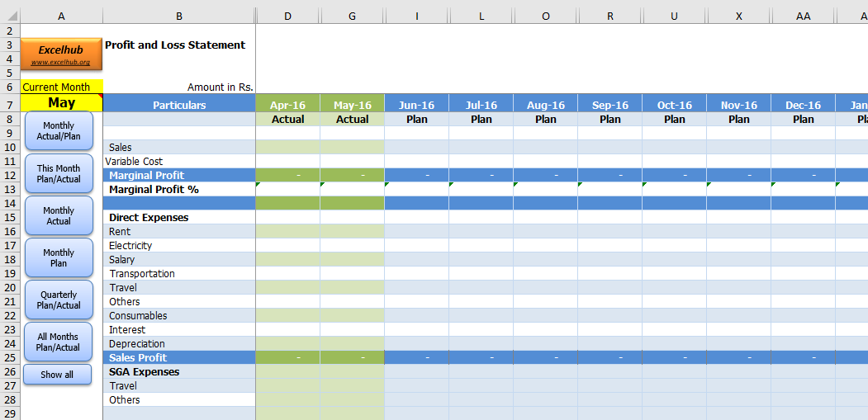The image size is (868, 420).
Task: Select column AA header
Action: 804,17
